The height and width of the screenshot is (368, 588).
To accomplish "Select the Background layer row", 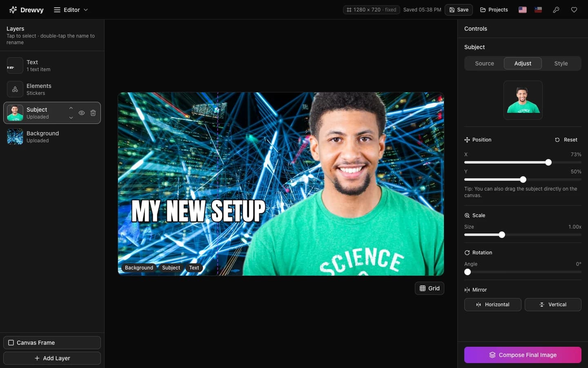I will (52, 137).
